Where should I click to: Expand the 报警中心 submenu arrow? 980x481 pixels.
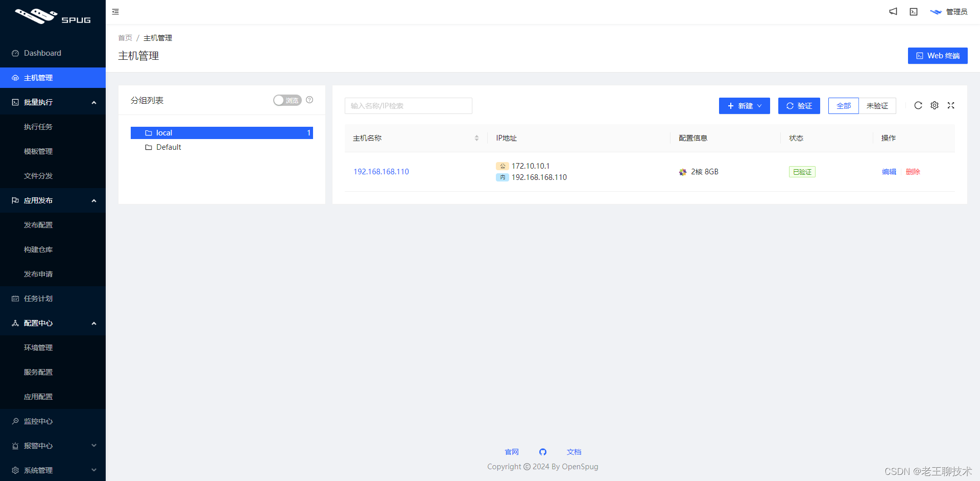94,446
